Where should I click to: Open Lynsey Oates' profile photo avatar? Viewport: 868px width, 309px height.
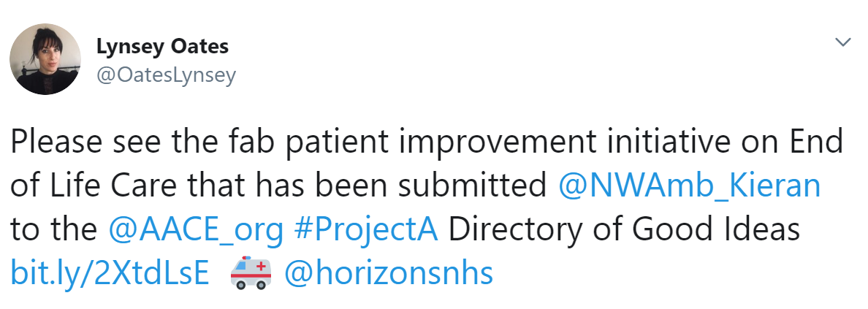tap(45, 58)
